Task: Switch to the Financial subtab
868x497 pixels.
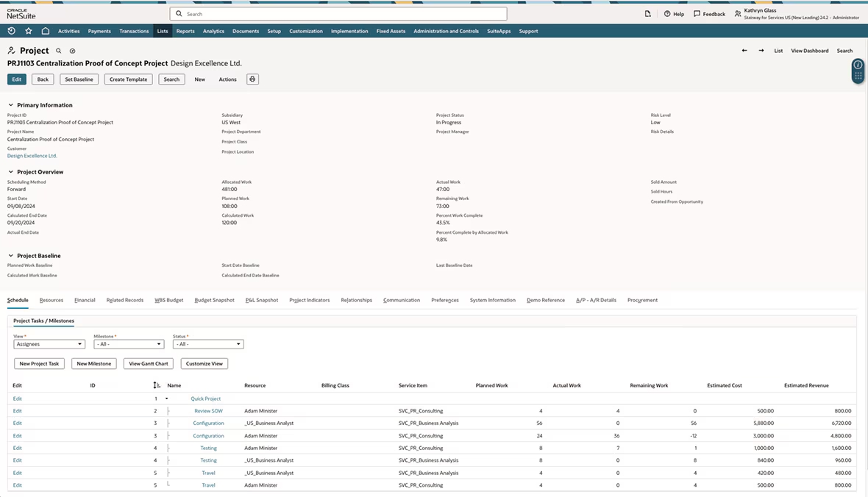Action: point(85,300)
